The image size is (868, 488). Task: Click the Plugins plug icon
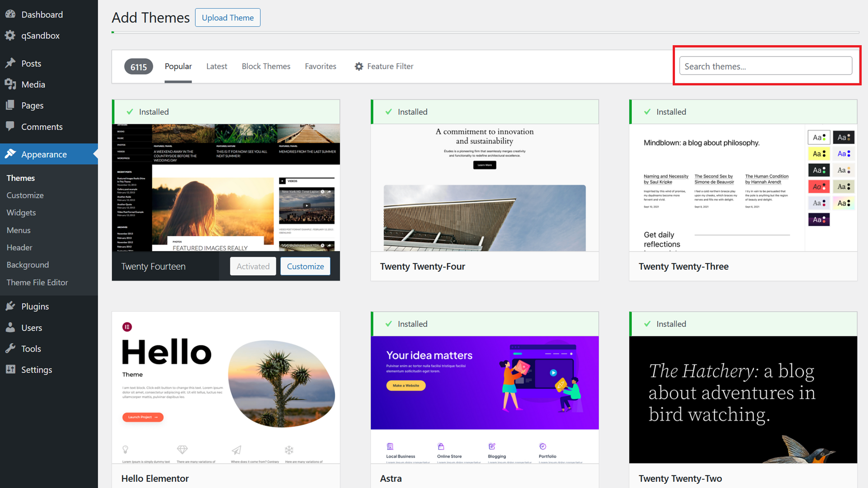click(10, 306)
